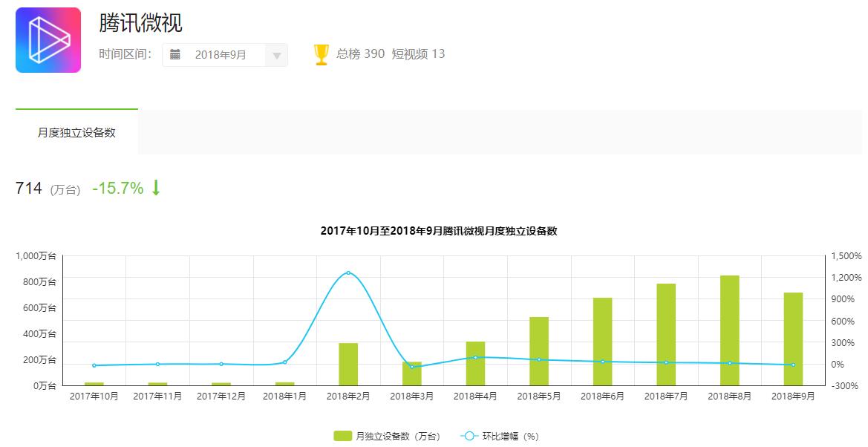Click the 2017年10月 small green bar
Image resolution: width=868 pixels, height=447 pixels.
(x=94, y=384)
